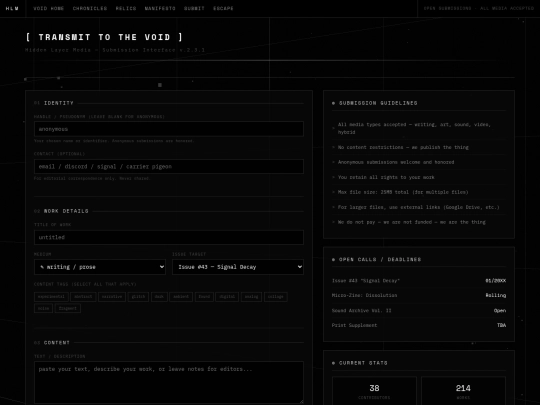
Task: Open the Issue Target dropdown
Action: coord(238,267)
